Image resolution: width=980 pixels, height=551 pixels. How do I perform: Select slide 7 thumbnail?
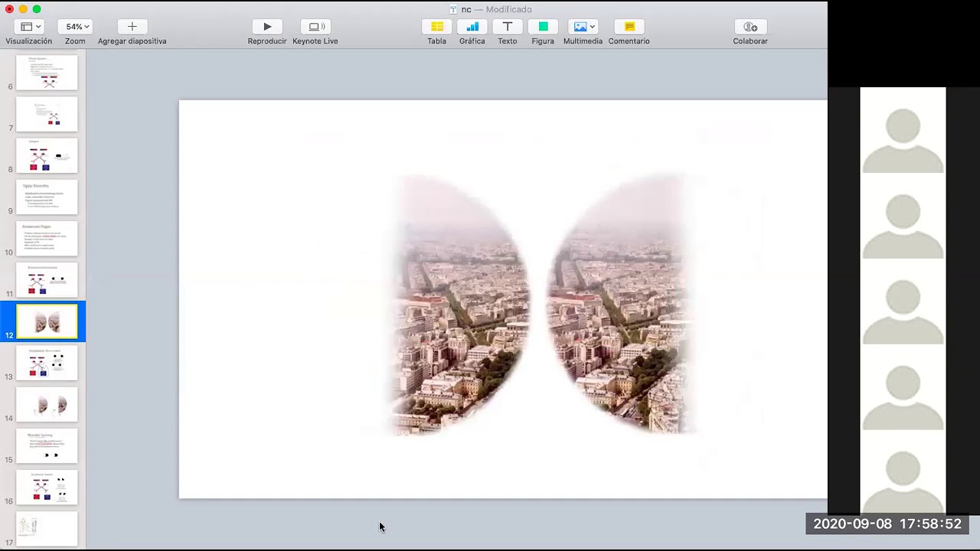[47, 114]
